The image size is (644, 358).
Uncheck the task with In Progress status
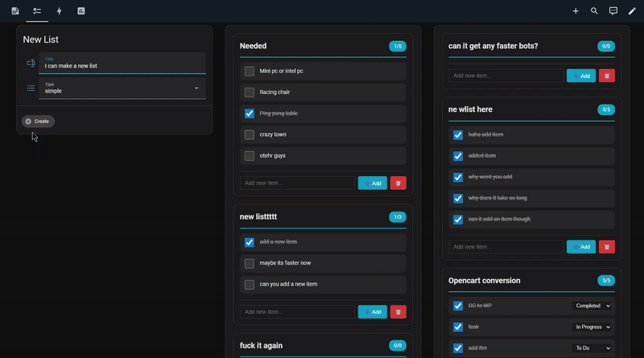tap(458, 327)
